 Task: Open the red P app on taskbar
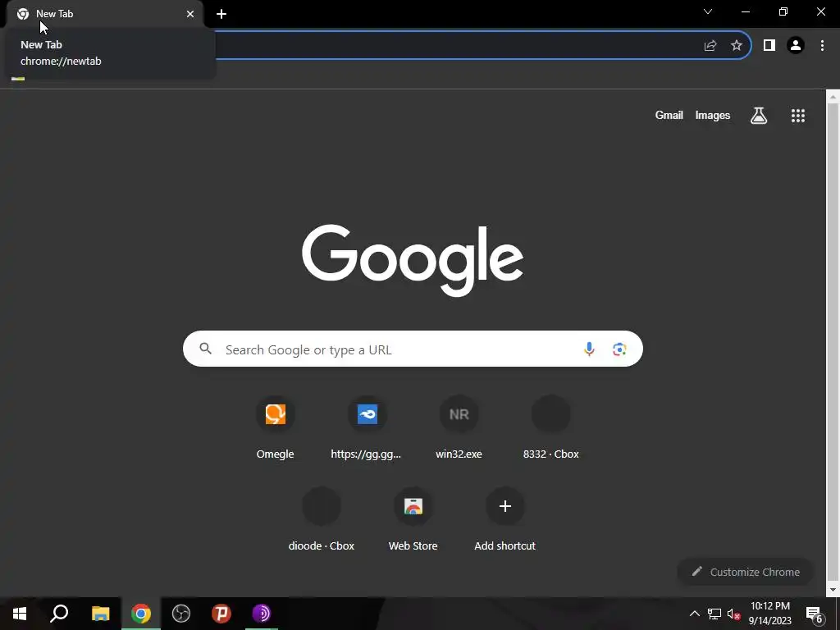[221, 614]
